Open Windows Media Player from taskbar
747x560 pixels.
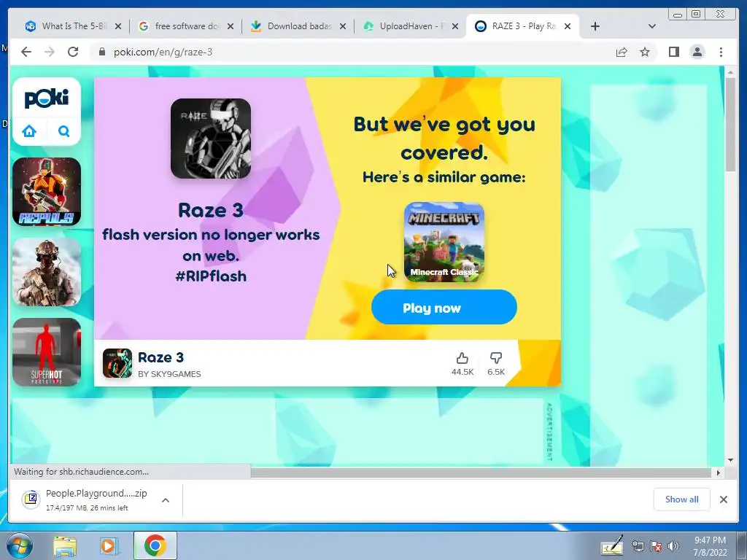click(109, 545)
